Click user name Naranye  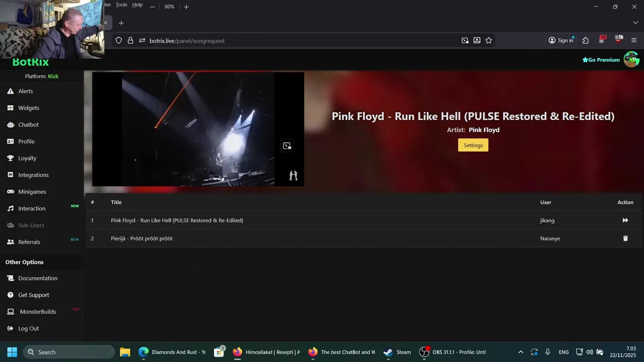coord(550,238)
